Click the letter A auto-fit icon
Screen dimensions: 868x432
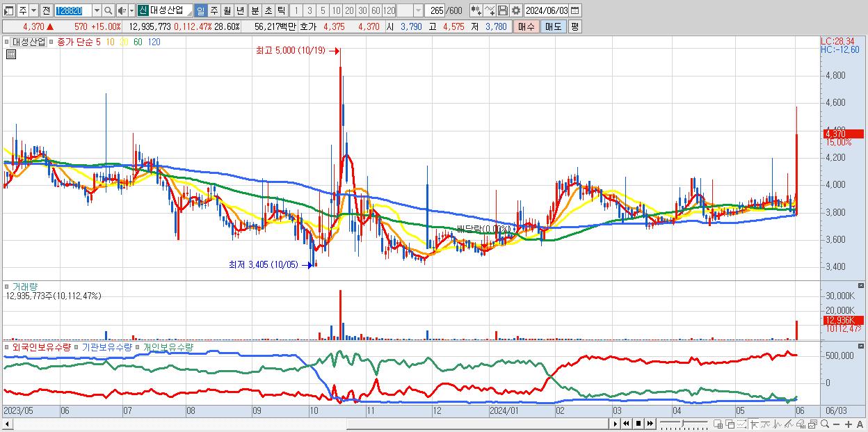(860, 424)
